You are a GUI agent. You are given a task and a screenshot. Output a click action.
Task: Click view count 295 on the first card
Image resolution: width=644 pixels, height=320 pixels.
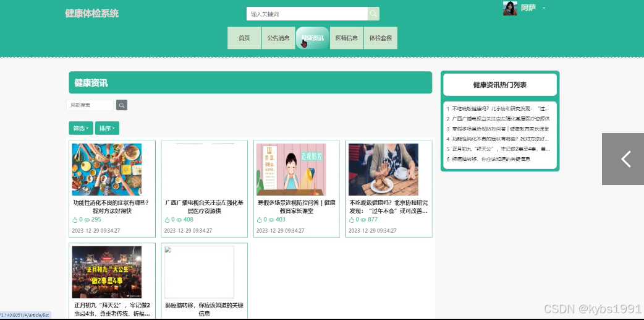tap(96, 220)
